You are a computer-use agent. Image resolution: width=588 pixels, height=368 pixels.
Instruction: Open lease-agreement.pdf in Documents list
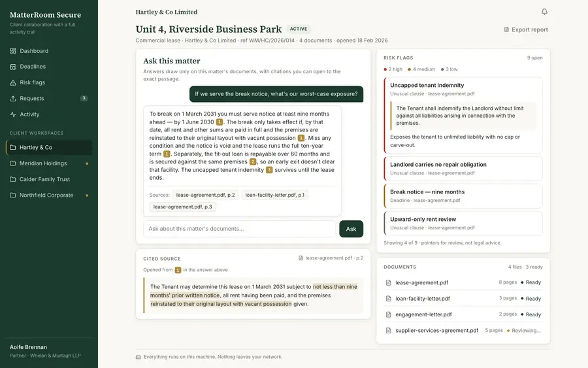click(x=463, y=282)
